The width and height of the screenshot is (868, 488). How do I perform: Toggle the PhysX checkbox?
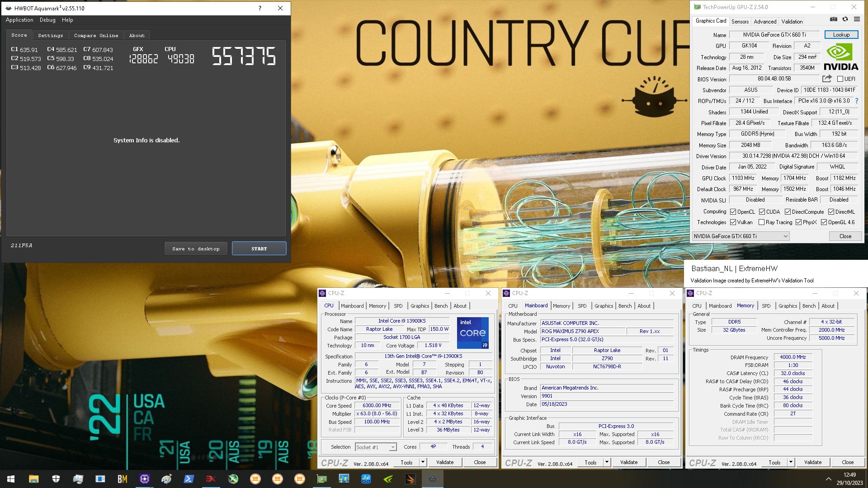pyautogui.click(x=798, y=222)
